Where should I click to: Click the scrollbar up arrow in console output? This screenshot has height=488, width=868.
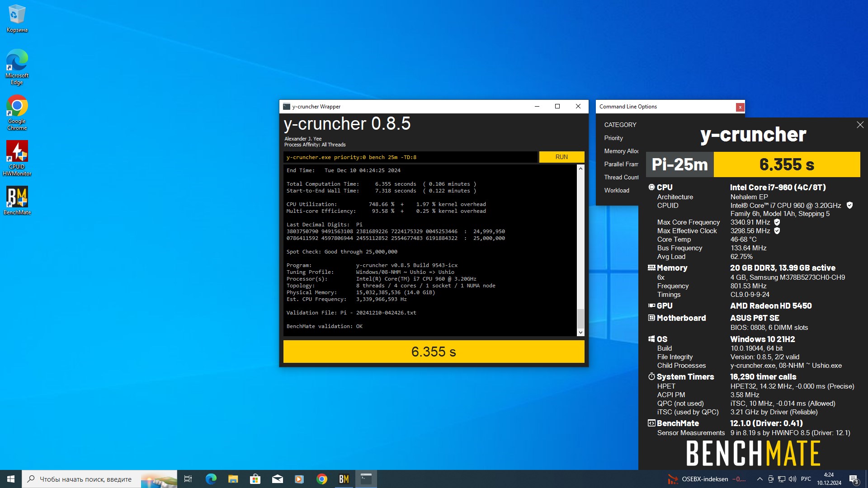(580, 169)
